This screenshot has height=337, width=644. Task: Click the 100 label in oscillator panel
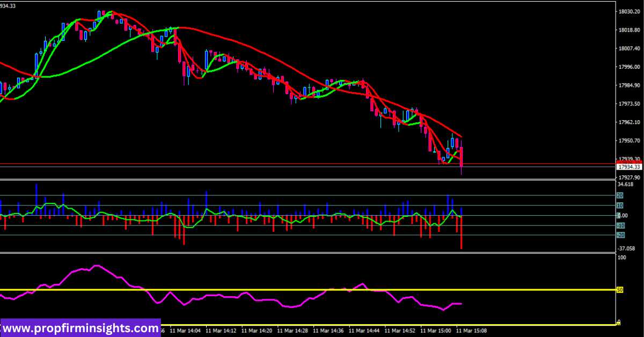(x=622, y=258)
